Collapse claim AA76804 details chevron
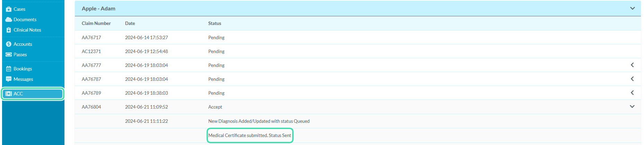 (x=632, y=106)
